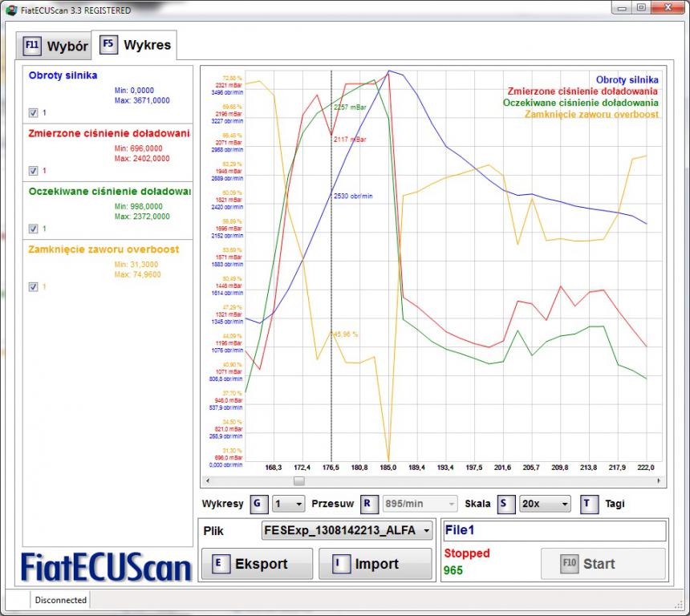
Task: Click the green 965 counter
Action: [x=453, y=570]
